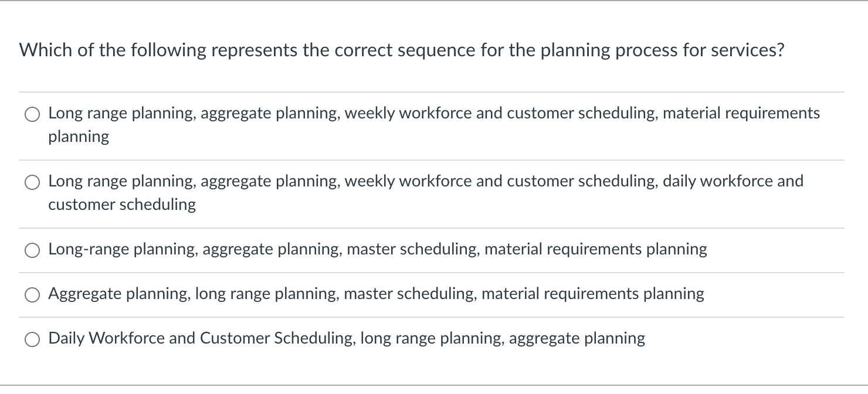Screen dimensions: 868x394
Task: Pick the first option's radio button
Action: 32,114
